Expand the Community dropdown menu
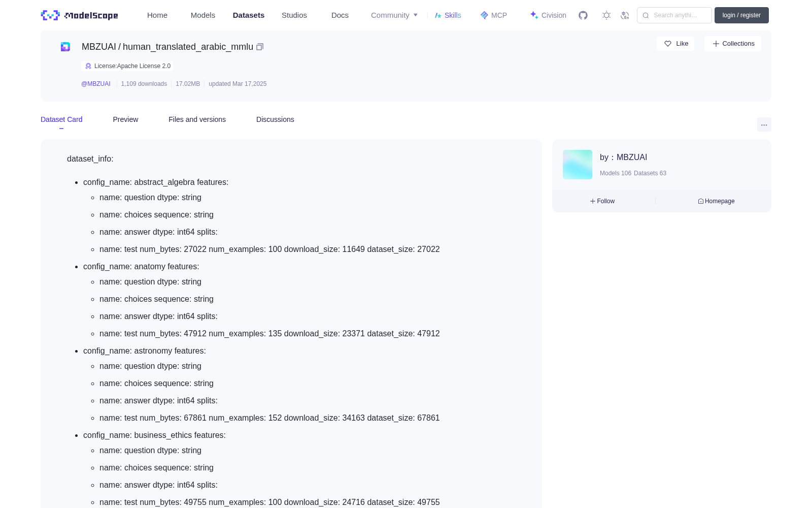The width and height of the screenshot is (812, 508). click(x=394, y=15)
